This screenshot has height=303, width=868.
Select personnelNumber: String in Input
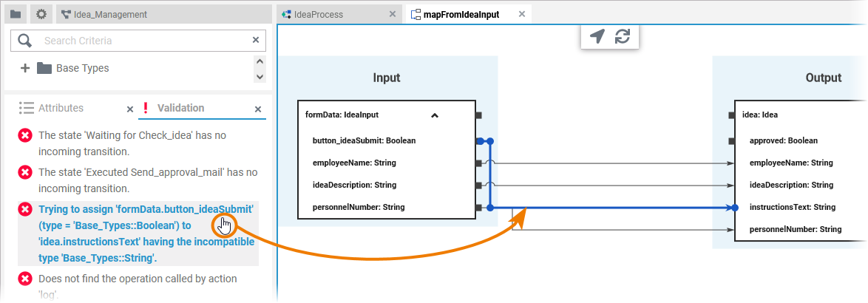pos(359,208)
